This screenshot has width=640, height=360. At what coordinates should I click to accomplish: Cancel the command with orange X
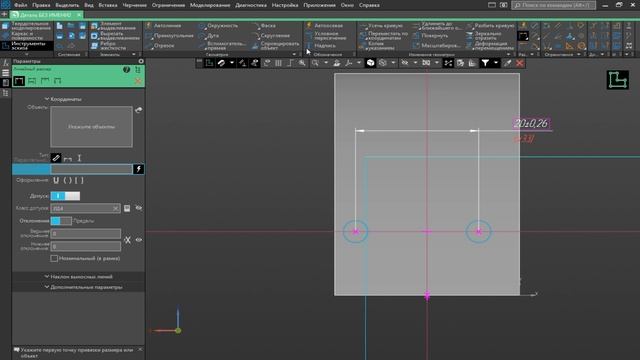coord(138,81)
